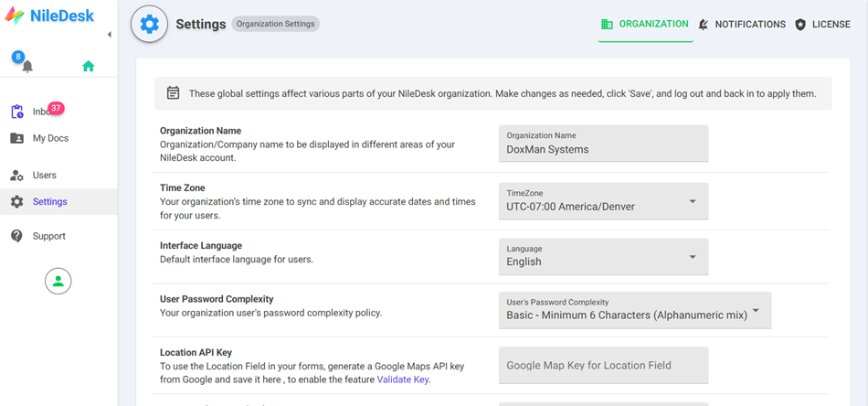Go to home via the green house icon
The height and width of the screenshot is (406, 868).
tap(88, 66)
